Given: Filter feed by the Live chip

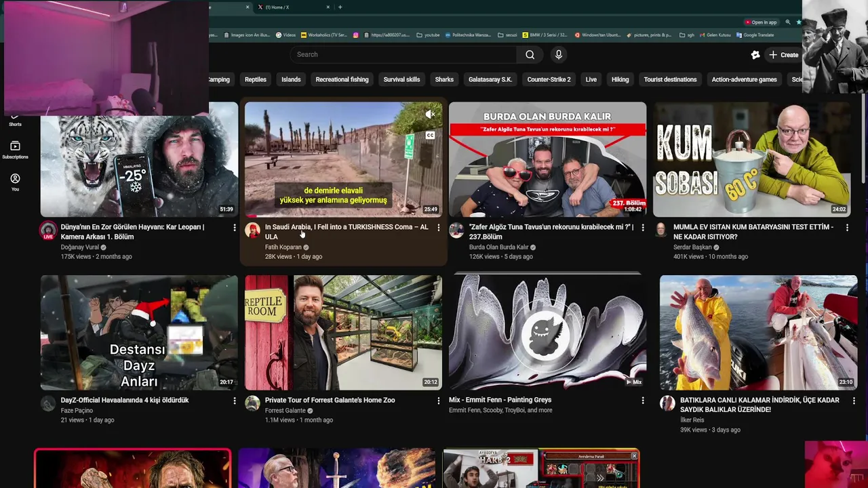Looking at the screenshot, I should 591,79.
